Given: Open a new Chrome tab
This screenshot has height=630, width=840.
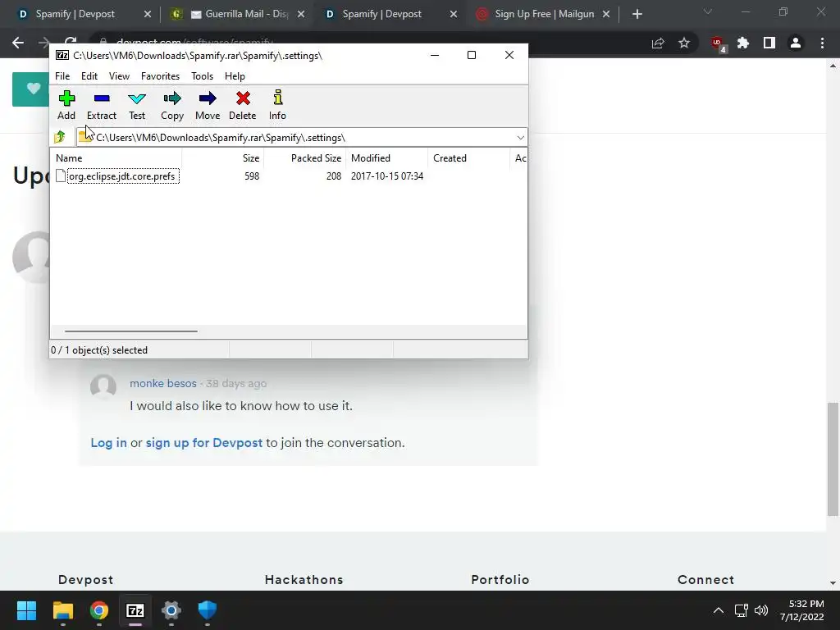Looking at the screenshot, I should coord(637,15).
